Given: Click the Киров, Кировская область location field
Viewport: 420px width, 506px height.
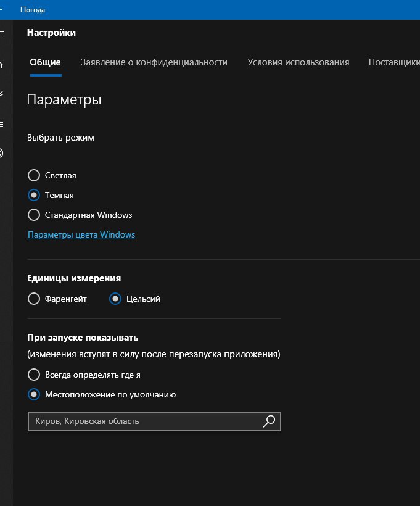Looking at the screenshot, I should [154, 421].
